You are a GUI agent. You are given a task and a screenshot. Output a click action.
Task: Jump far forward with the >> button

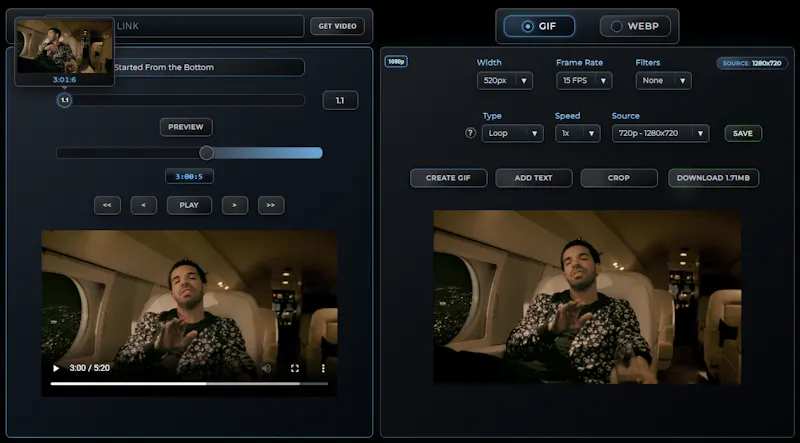click(271, 205)
